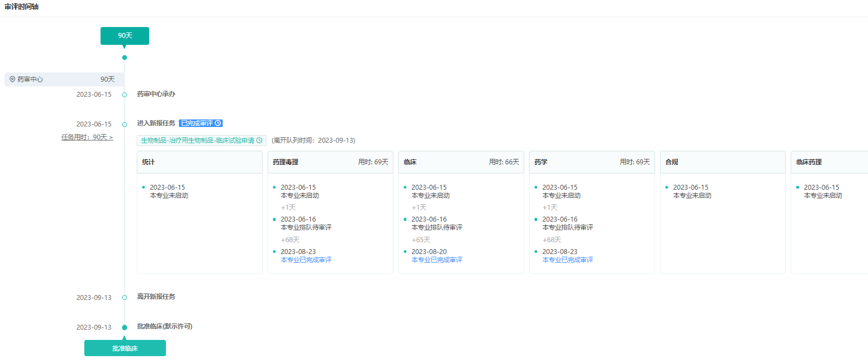Viewport: 868px width, 361px height.
Task: Click the 90天 teal banner at timeline top
Action: (x=125, y=36)
